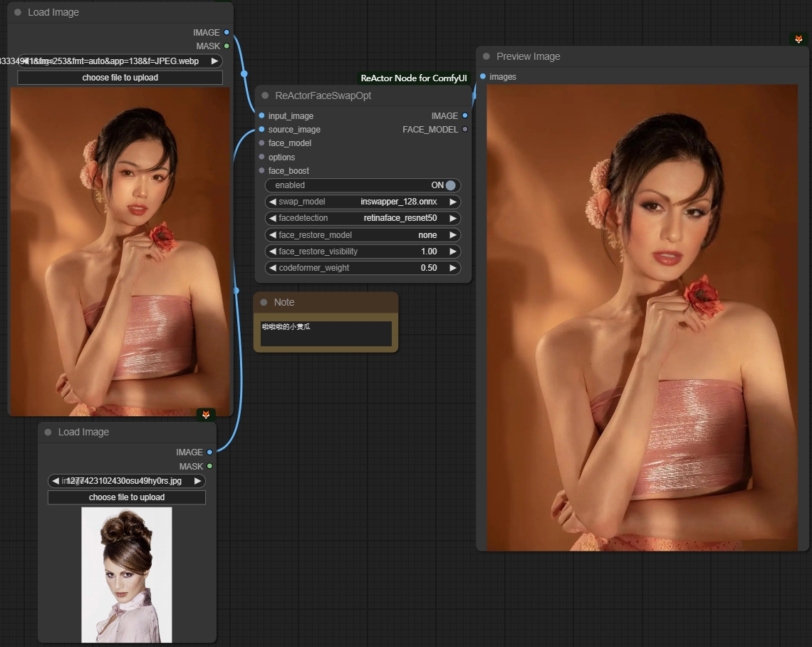Click the face_boost input connector
Image resolution: width=812 pixels, height=647 pixels.
click(261, 171)
